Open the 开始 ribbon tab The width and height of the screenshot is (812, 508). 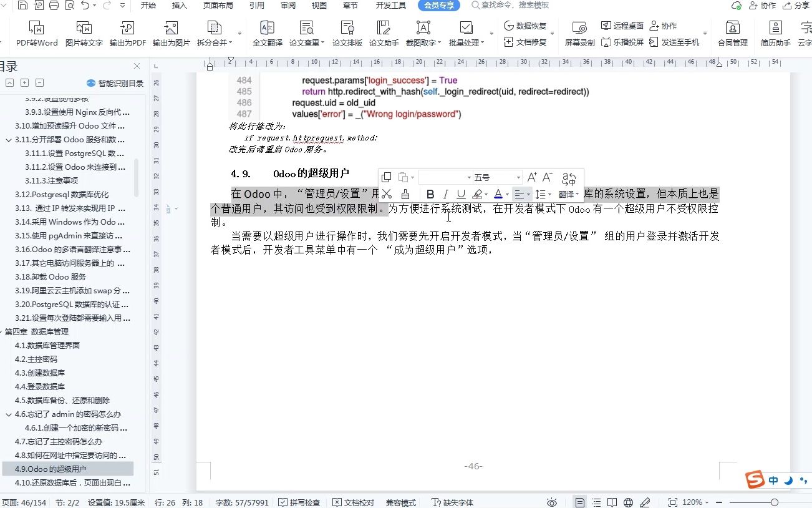pos(148,6)
